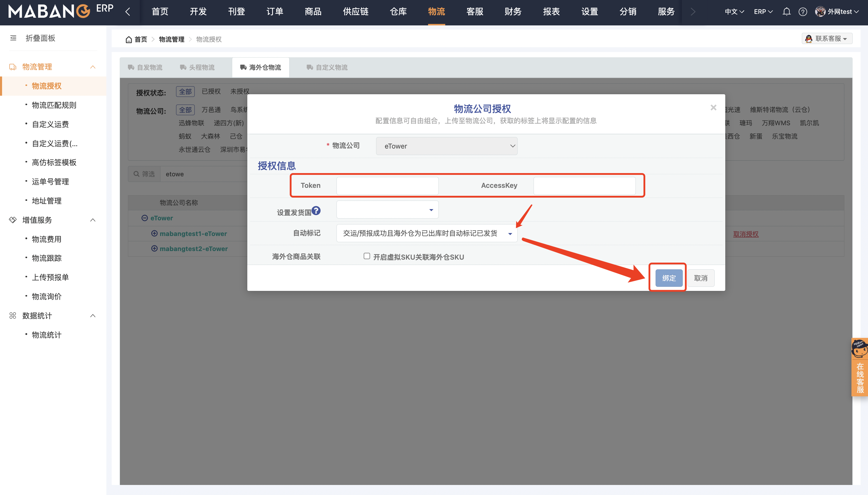The height and width of the screenshot is (495, 868).
Task: Select 永世通云仓 logistics company filter
Action: (x=194, y=149)
